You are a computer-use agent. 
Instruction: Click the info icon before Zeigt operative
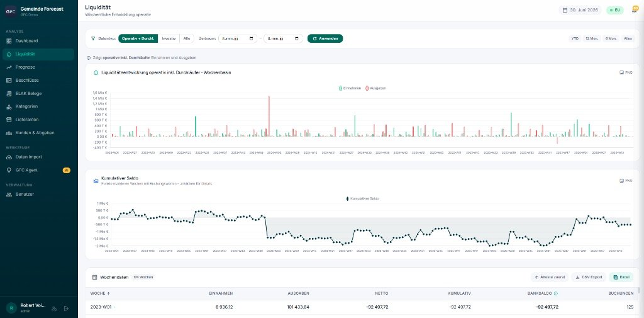[89, 58]
